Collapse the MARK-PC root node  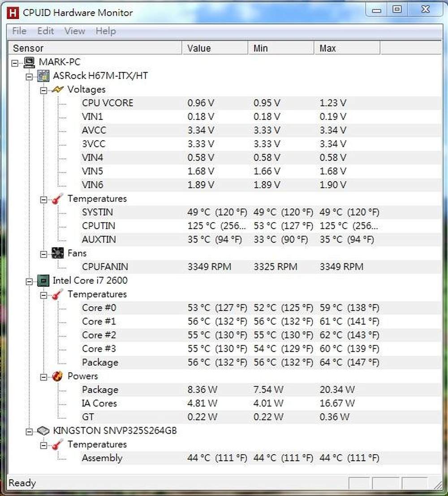(15, 63)
